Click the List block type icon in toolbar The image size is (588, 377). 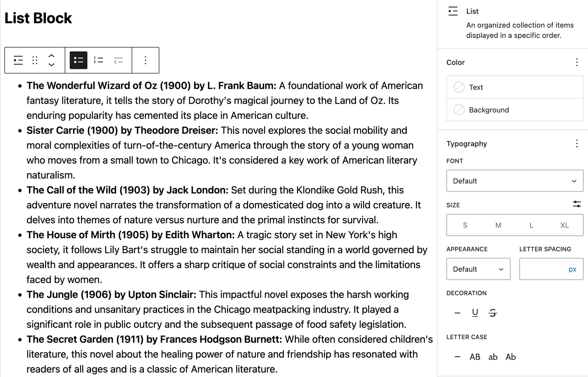tap(18, 60)
